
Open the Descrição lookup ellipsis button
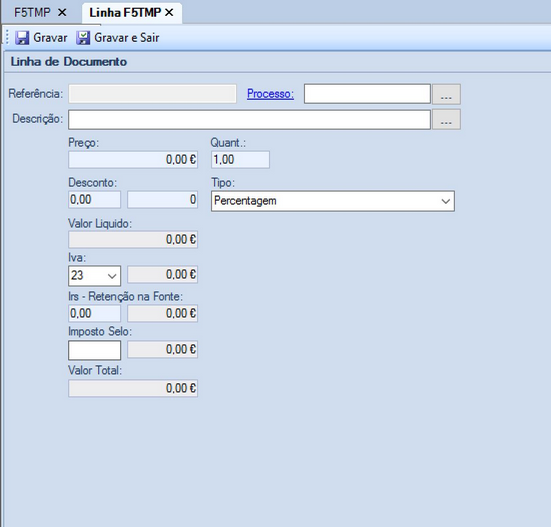tap(446, 119)
